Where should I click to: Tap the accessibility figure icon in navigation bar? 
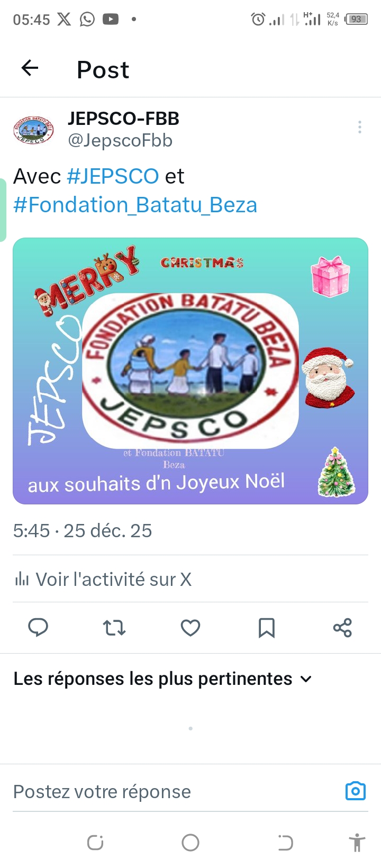pyautogui.click(x=357, y=843)
